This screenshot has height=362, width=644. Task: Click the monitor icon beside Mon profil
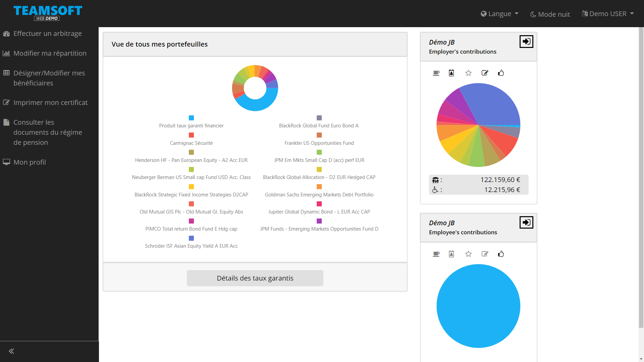6,162
